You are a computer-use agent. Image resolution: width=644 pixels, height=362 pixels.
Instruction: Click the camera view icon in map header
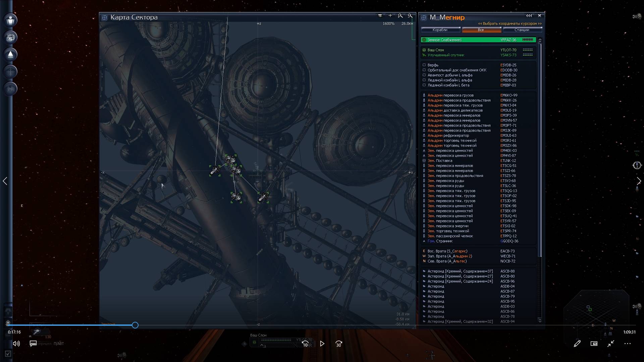(380, 15)
